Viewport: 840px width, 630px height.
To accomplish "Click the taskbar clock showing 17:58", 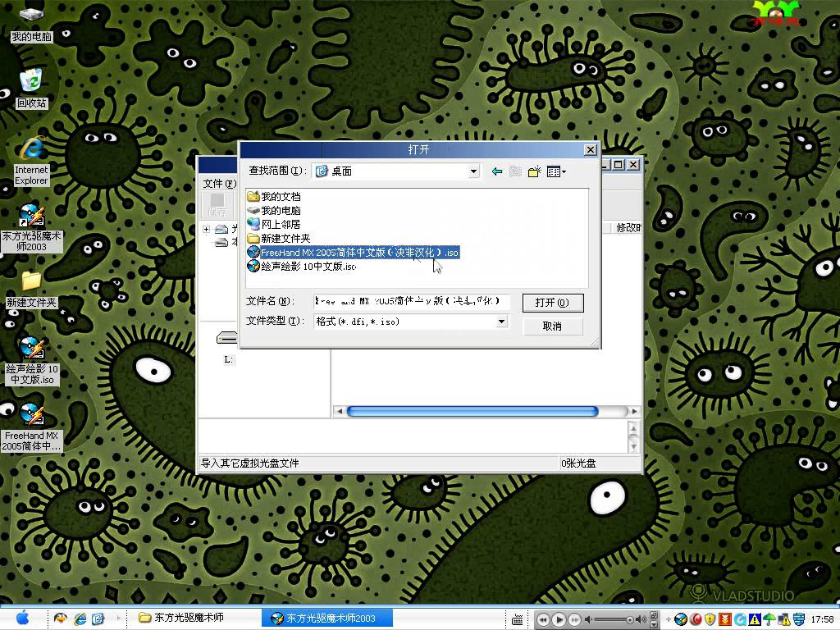I will (823, 620).
